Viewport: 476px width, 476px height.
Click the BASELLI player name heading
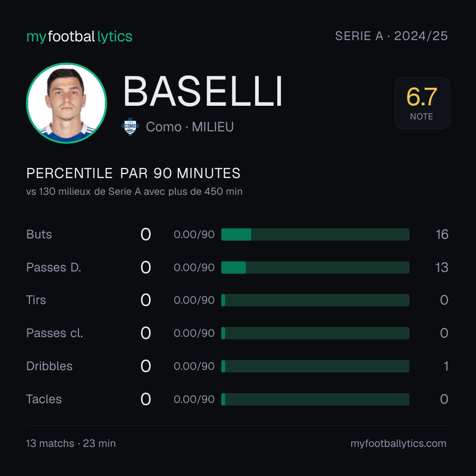tap(203, 91)
